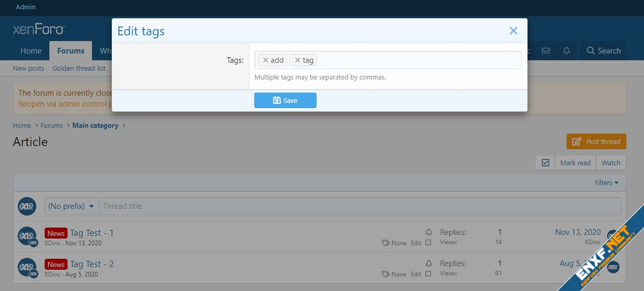Check the box for Tag Test - 2
Screen dimensions: 644x291
pyautogui.click(x=428, y=274)
